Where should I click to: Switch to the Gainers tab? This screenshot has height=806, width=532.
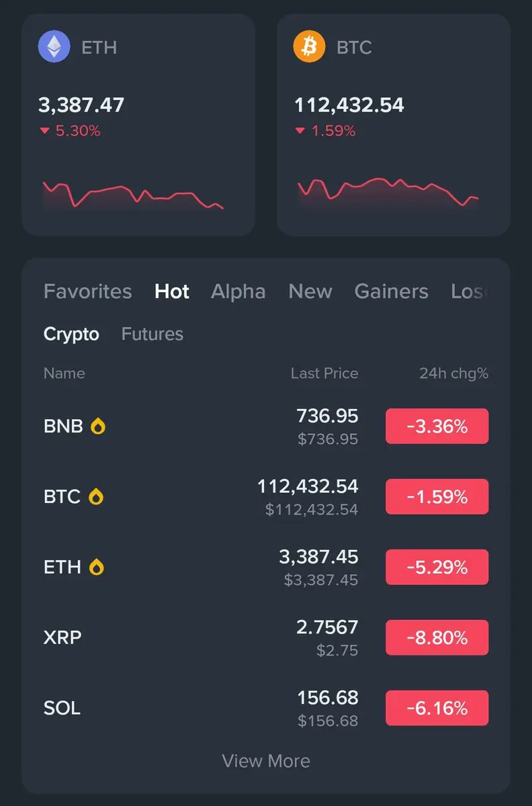point(392,292)
